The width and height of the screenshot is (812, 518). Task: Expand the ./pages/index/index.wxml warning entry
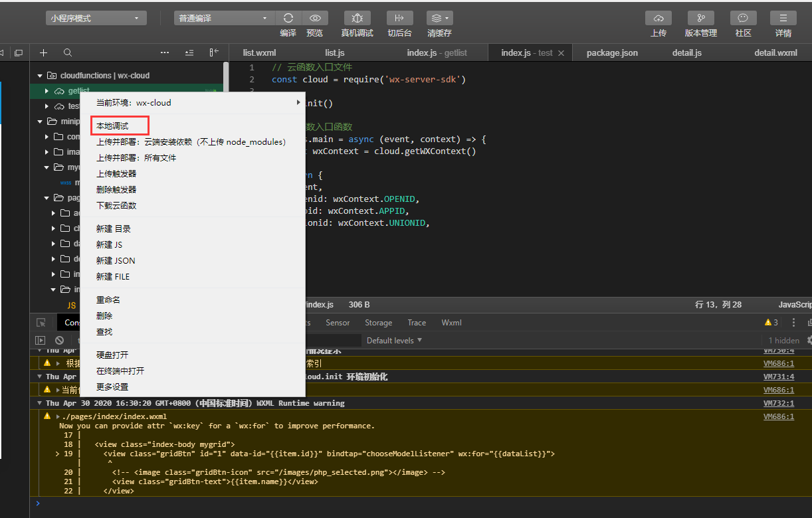pos(58,416)
